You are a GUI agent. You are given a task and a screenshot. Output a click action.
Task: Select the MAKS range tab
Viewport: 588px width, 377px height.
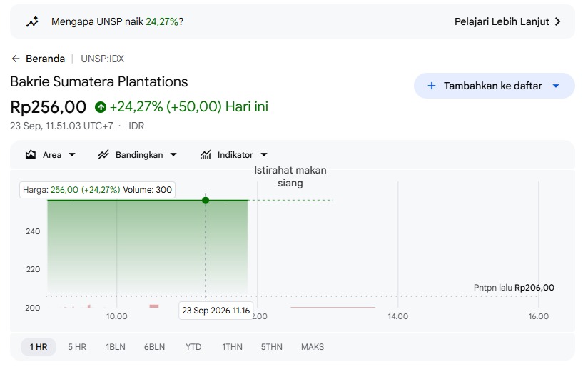point(313,347)
